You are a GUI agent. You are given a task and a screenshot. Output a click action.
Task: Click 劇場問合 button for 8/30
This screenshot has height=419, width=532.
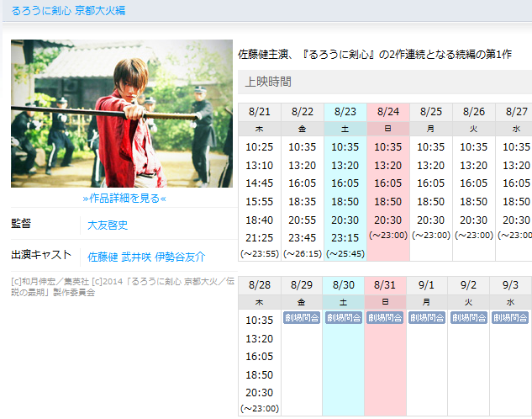click(345, 318)
